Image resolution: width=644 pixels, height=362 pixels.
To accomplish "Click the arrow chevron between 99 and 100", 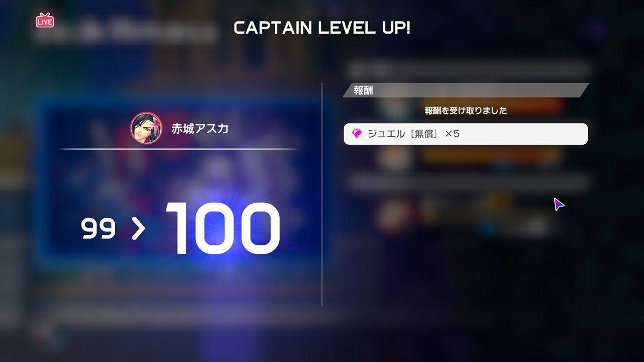I will click(138, 229).
